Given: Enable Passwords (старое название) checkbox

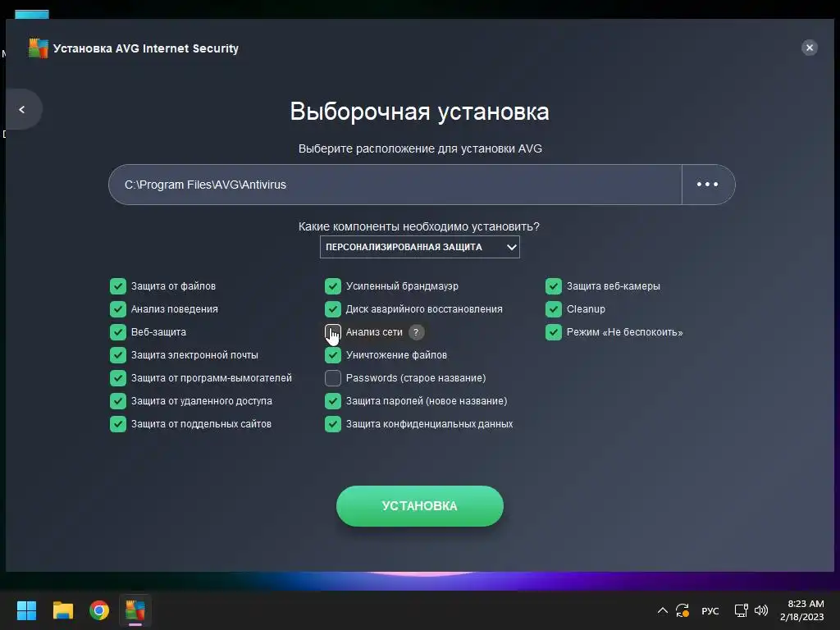Looking at the screenshot, I should point(333,378).
